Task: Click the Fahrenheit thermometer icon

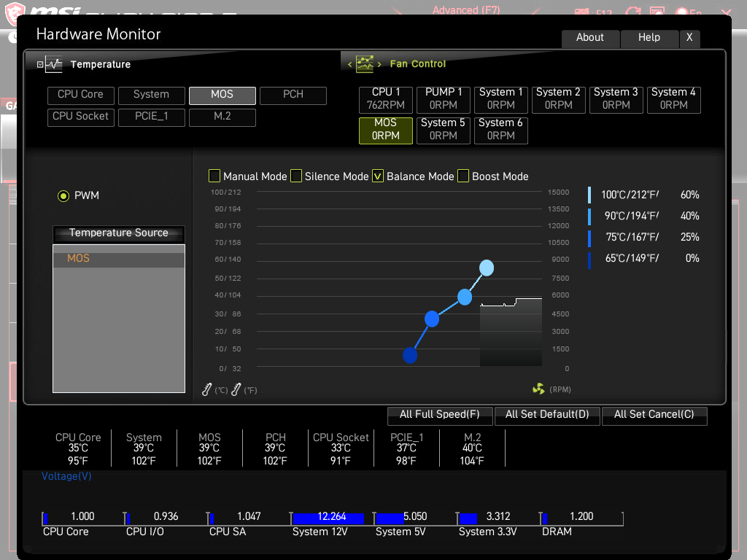Action: [236, 389]
